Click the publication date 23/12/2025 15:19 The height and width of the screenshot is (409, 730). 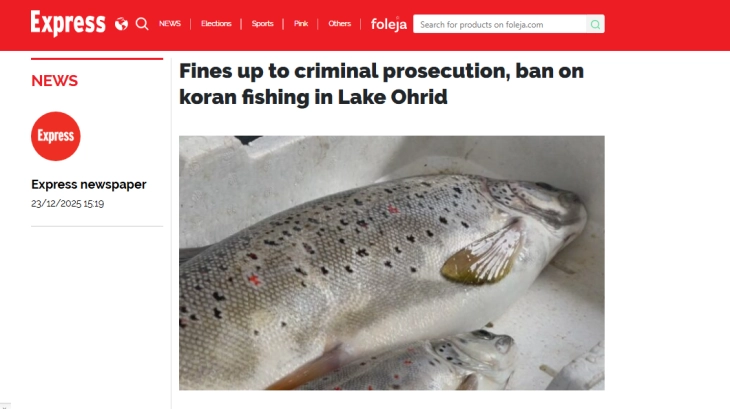click(68, 203)
